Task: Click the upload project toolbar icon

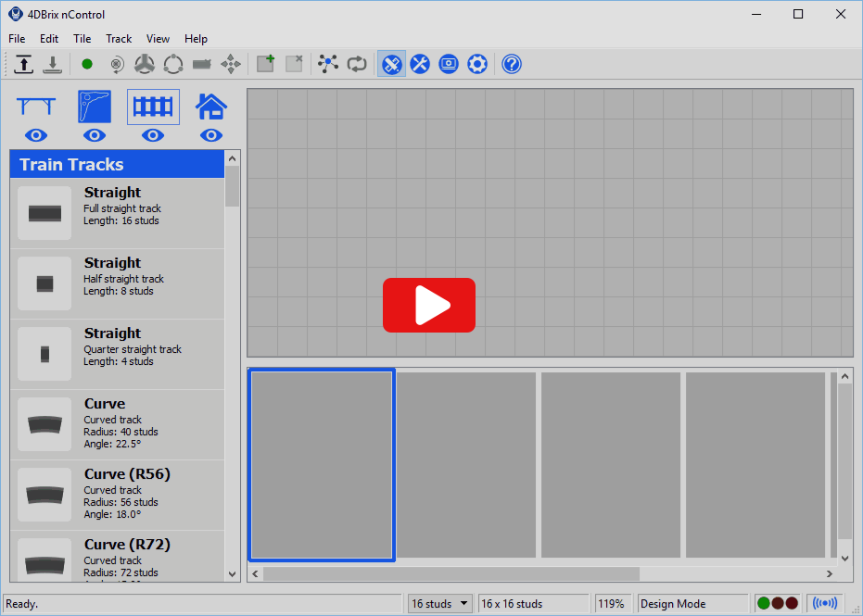Action: point(24,64)
